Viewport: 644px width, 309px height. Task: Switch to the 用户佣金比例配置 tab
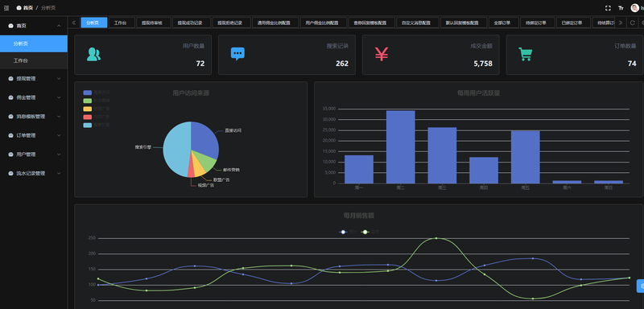coord(324,23)
